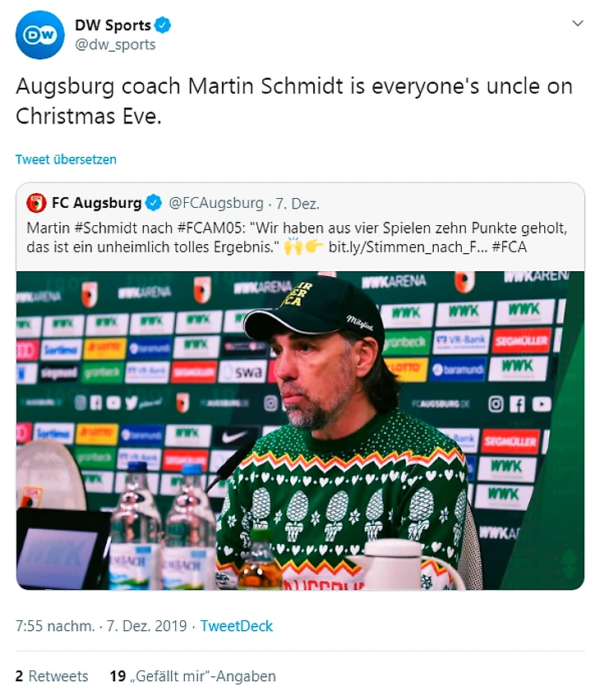Click the Tweet übersetzen link

click(x=66, y=159)
